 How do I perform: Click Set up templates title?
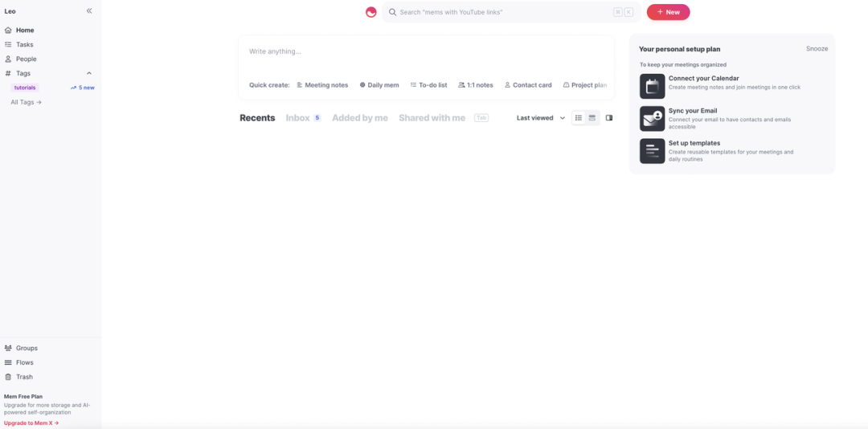[x=694, y=143]
